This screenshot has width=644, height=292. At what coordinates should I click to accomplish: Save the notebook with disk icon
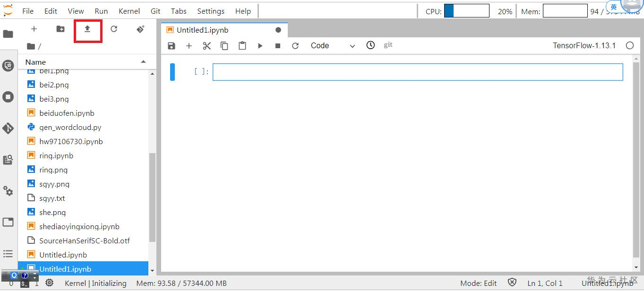coord(172,46)
